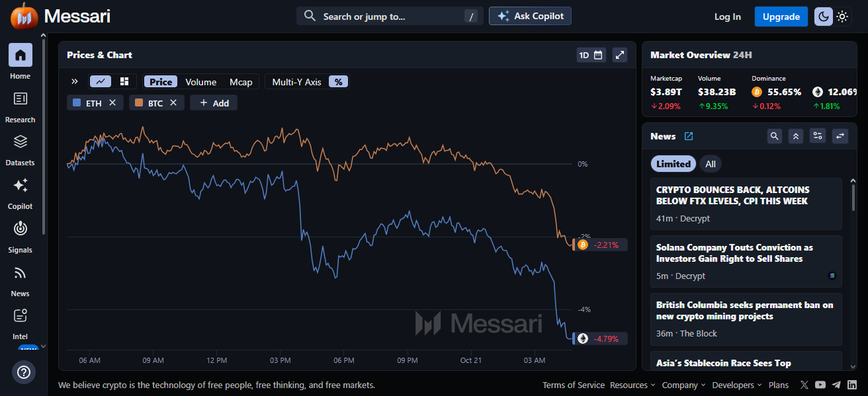The image size is (868, 396).
Task: Open News panel in new window
Action: pyautogui.click(x=689, y=136)
